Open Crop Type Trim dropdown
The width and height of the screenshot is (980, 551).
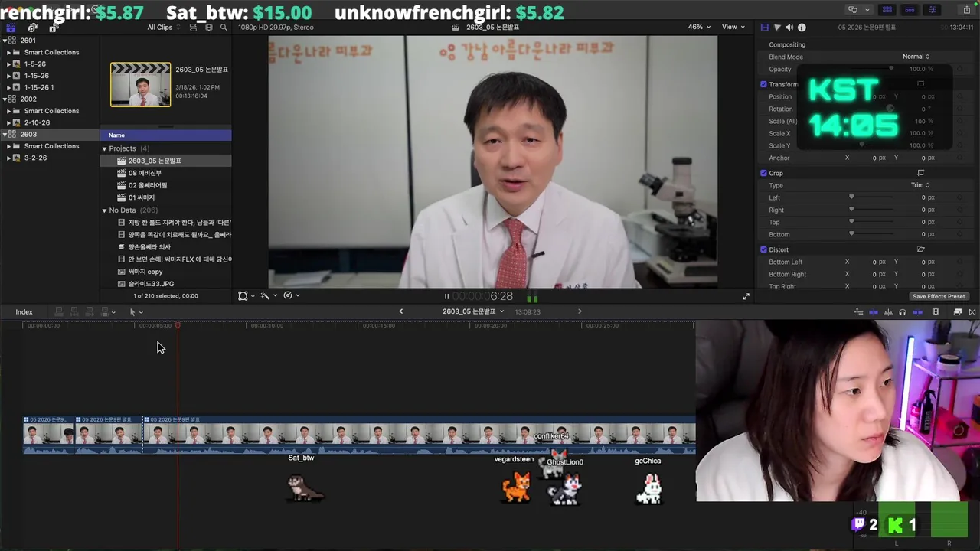(920, 185)
